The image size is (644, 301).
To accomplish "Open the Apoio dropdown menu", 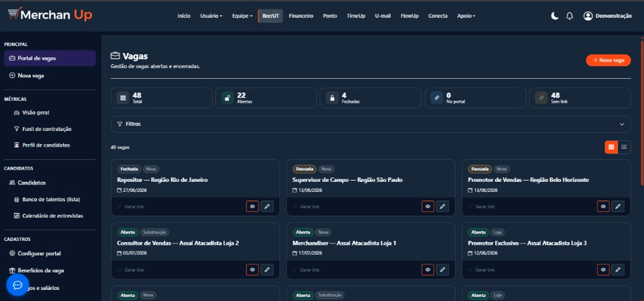I will 466,16.
